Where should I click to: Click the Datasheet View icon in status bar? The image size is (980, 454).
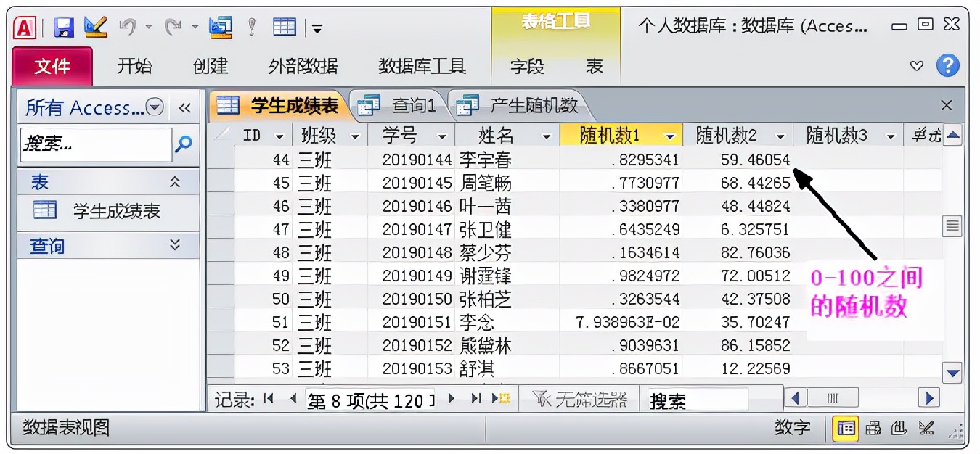tap(845, 428)
